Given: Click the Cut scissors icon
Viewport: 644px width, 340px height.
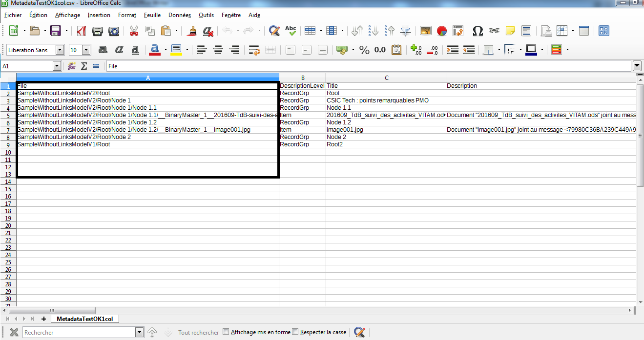Looking at the screenshot, I should tap(134, 31).
